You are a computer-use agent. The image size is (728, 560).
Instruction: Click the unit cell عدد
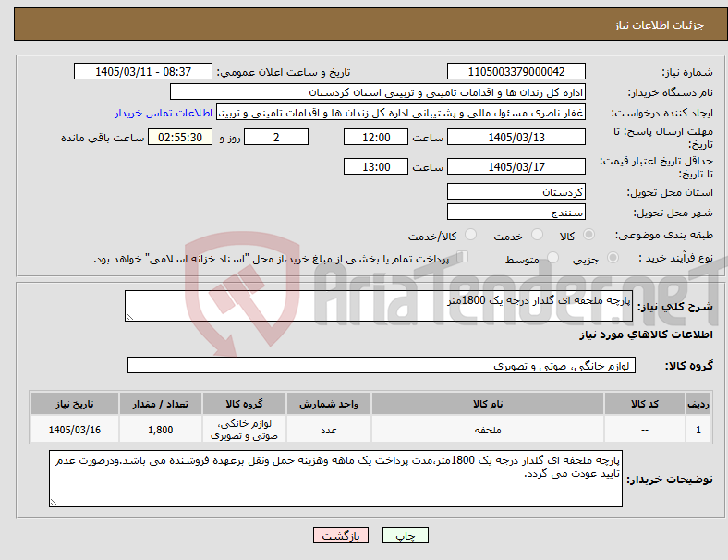pos(329,430)
